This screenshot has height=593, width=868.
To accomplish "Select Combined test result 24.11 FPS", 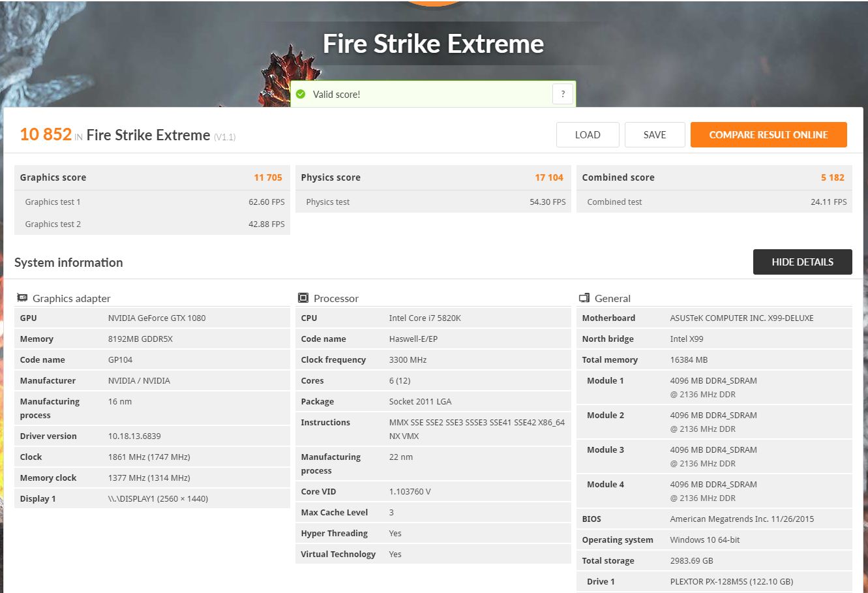I will [x=829, y=202].
